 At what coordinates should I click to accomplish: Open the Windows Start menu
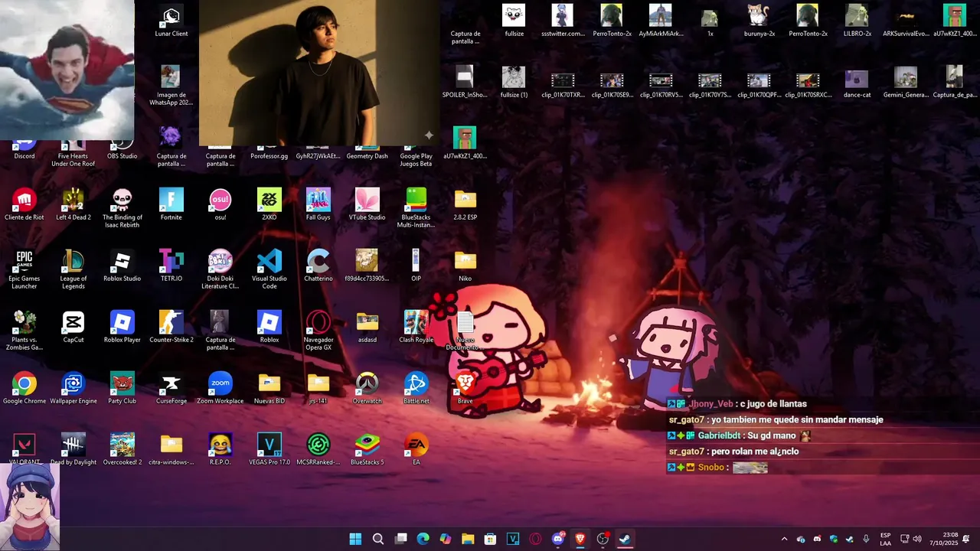[x=355, y=539]
